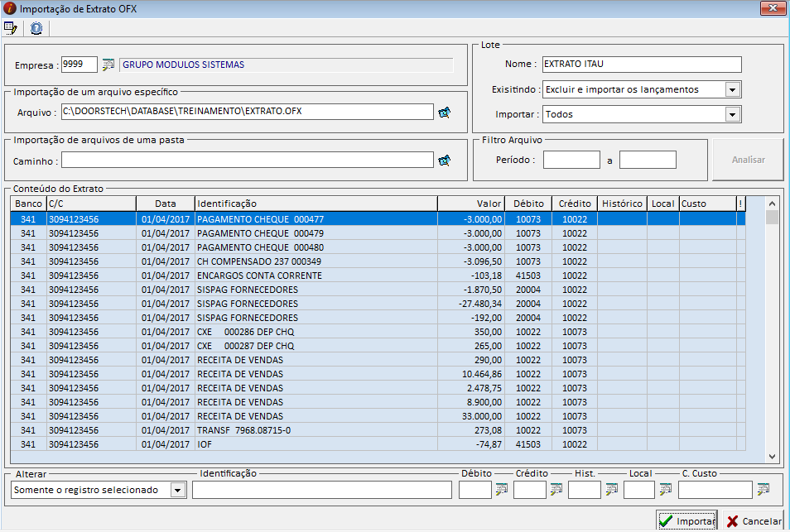Click the Alterar Débito field
Viewport: 790px width, 532px height.
(475, 490)
